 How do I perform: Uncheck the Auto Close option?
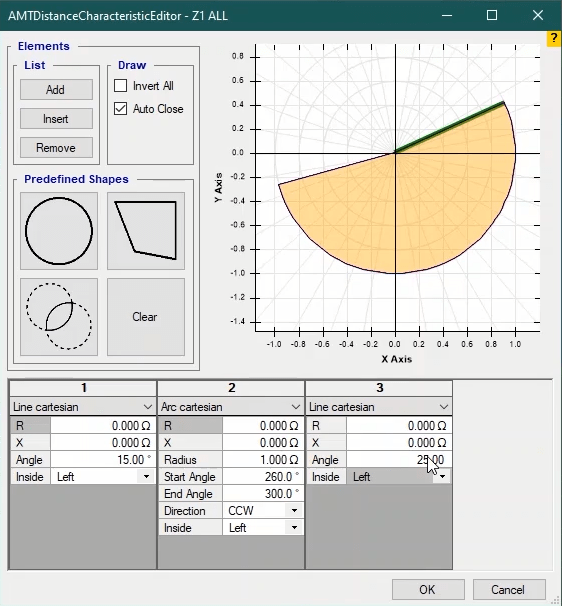click(121, 109)
